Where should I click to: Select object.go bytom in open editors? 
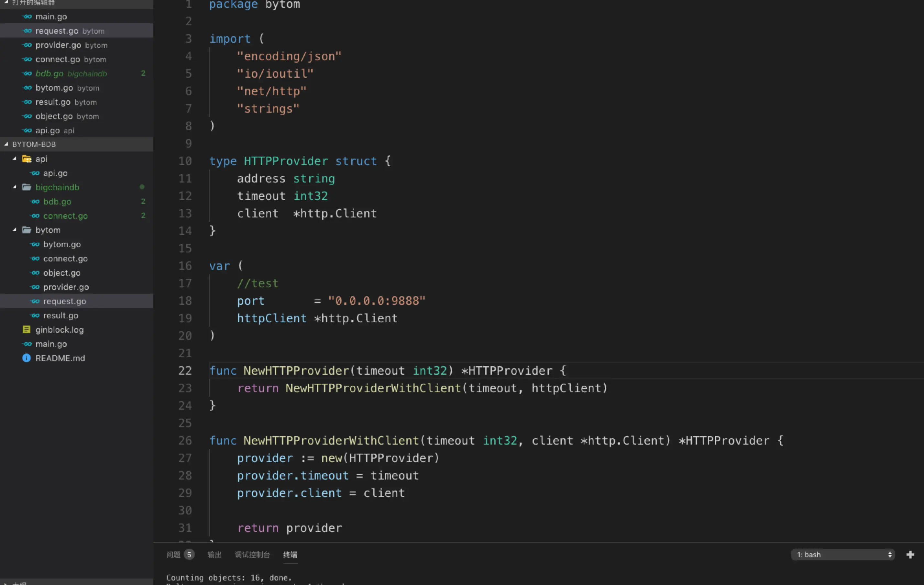tap(67, 116)
